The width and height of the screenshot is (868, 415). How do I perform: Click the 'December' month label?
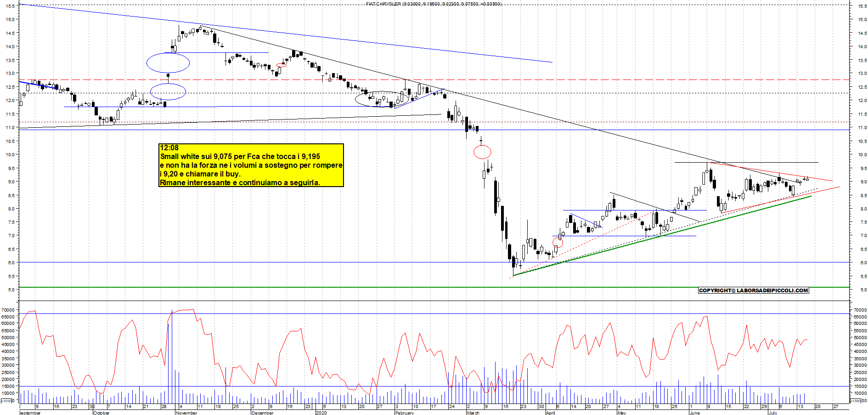click(x=263, y=413)
